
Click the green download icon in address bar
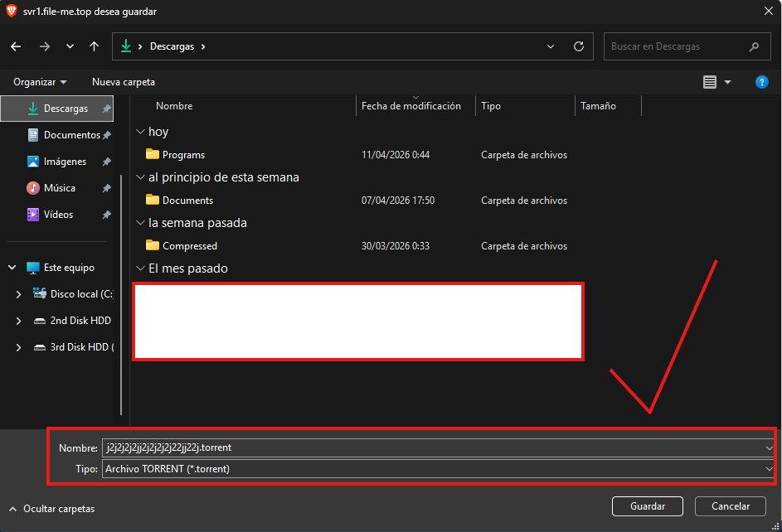(x=126, y=46)
